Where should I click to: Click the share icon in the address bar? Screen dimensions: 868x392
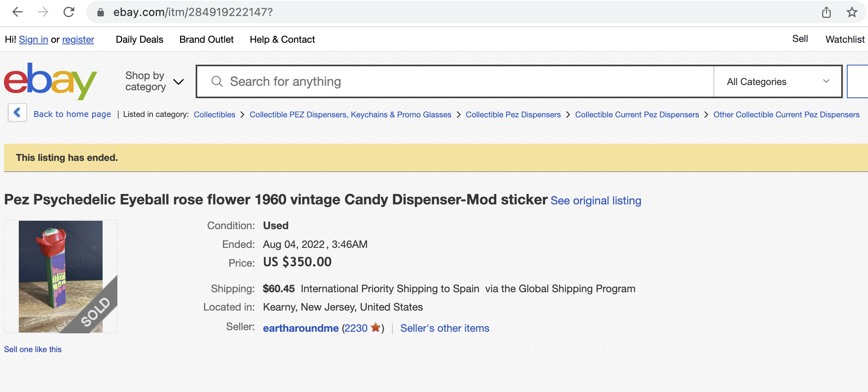[x=826, y=12]
